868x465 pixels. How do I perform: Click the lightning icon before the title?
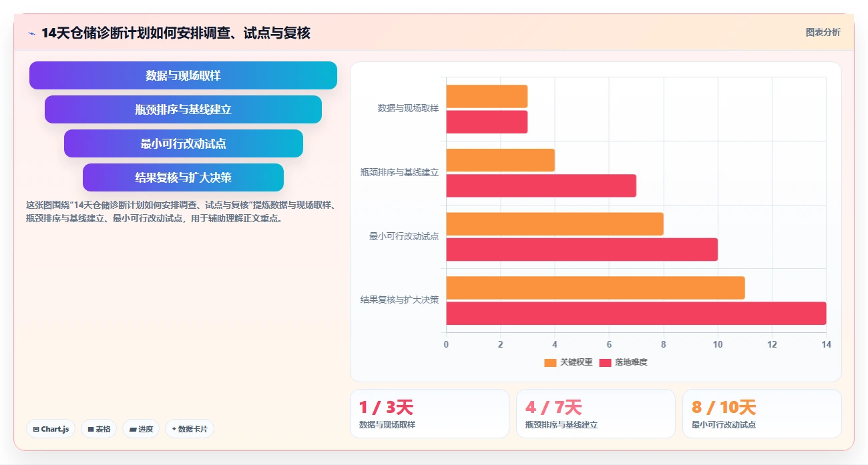point(31,33)
